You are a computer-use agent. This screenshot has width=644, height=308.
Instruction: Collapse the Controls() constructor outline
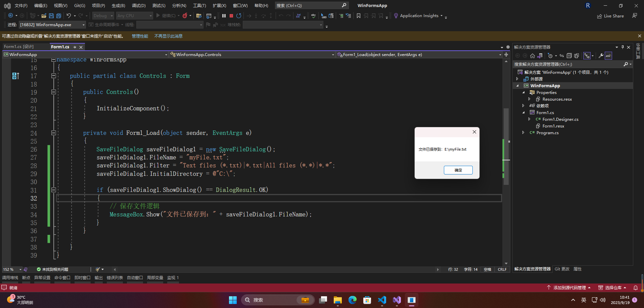tap(53, 92)
